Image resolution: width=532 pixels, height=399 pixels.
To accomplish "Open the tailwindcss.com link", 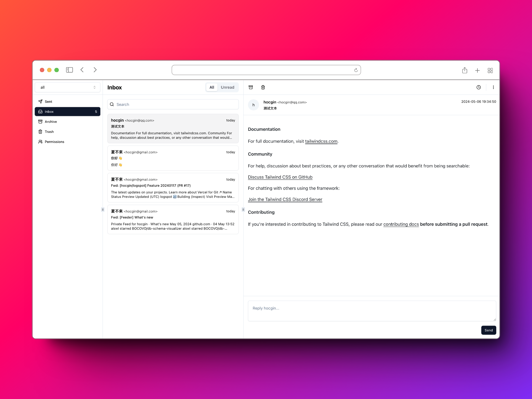I will point(321,141).
